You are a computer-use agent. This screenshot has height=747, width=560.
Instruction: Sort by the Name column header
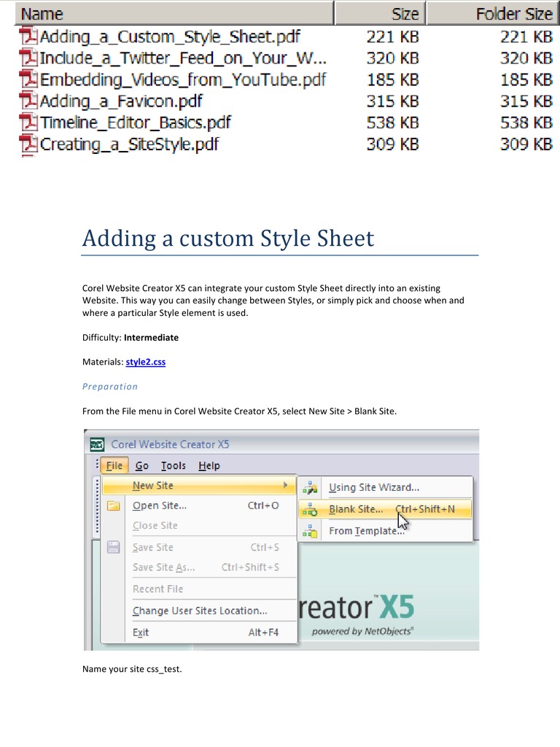174,13
